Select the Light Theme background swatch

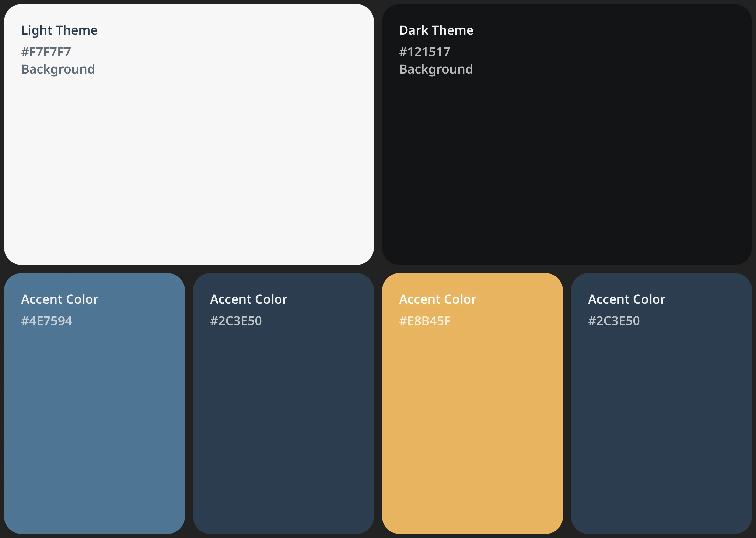(189, 134)
